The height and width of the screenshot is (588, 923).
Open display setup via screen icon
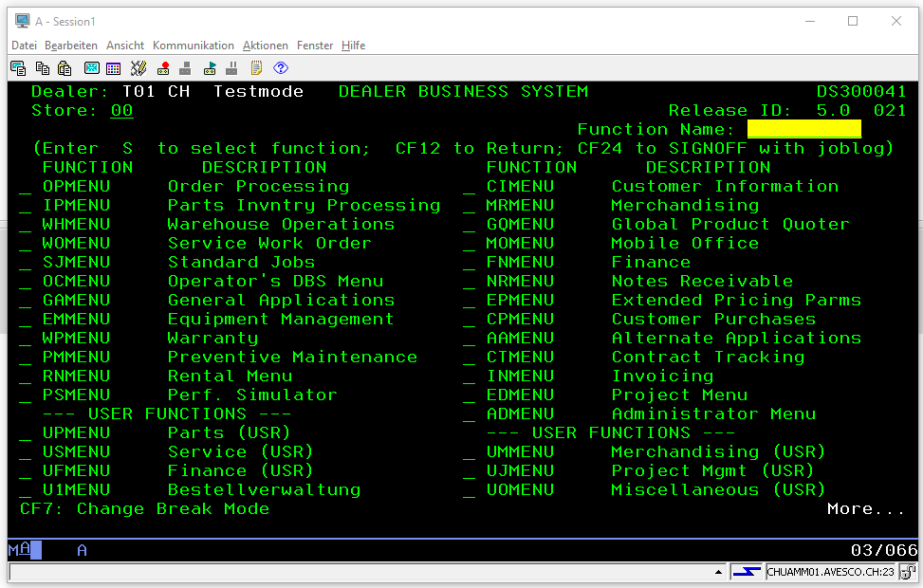tap(91, 68)
